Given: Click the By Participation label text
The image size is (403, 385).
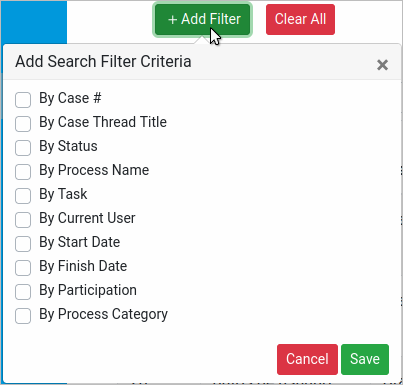Looking at the screenshot, I should tap(88, 290).
